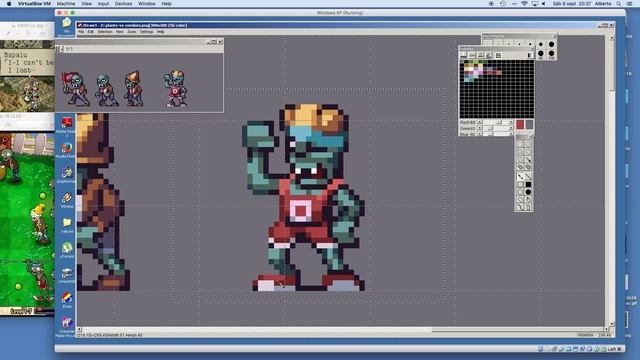Select the outline ellipse tool
Viewport: 640px width, 360px height.
pos(520,192)
